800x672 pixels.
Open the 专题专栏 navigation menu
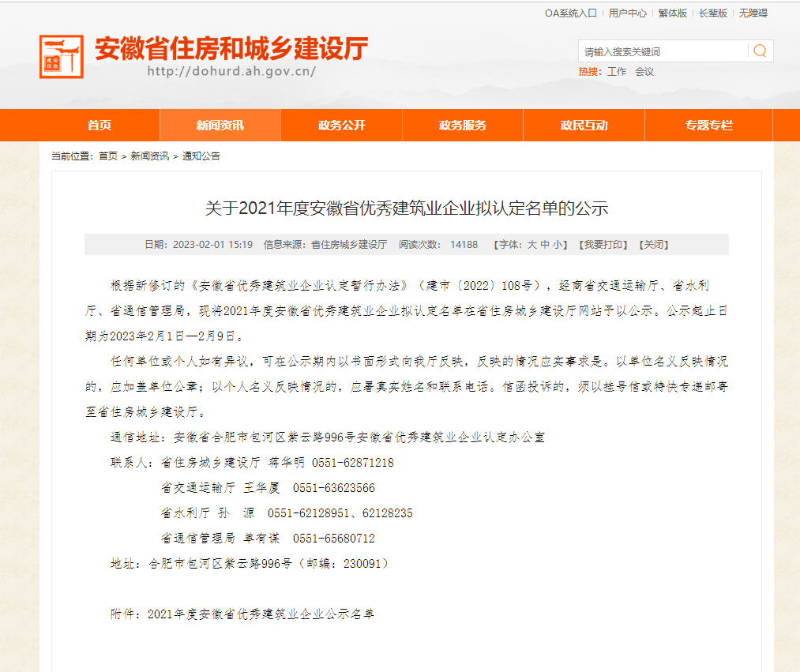pyautogui.click(x=708, y=126)
